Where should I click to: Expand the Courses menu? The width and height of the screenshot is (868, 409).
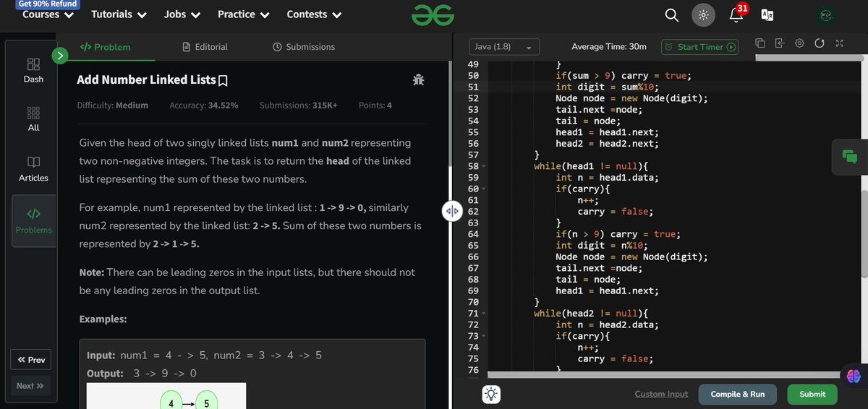tap(46, 14)
